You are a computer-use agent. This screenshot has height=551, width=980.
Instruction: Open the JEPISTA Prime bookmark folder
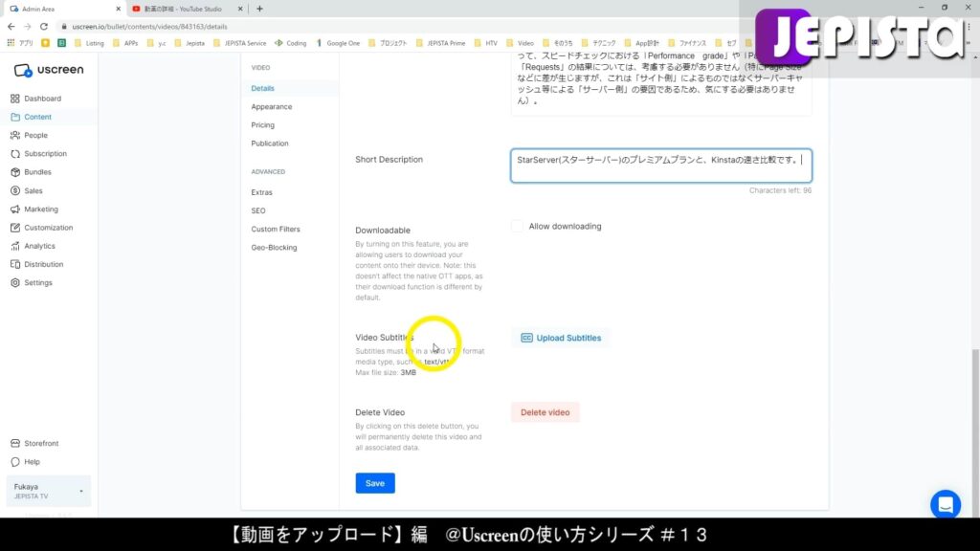click(440, 43)
